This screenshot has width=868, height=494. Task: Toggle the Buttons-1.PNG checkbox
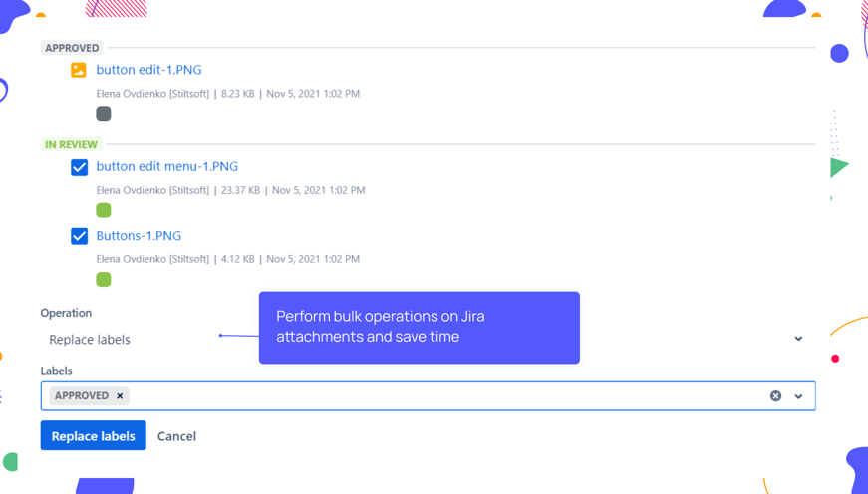[x=80, y=236]
